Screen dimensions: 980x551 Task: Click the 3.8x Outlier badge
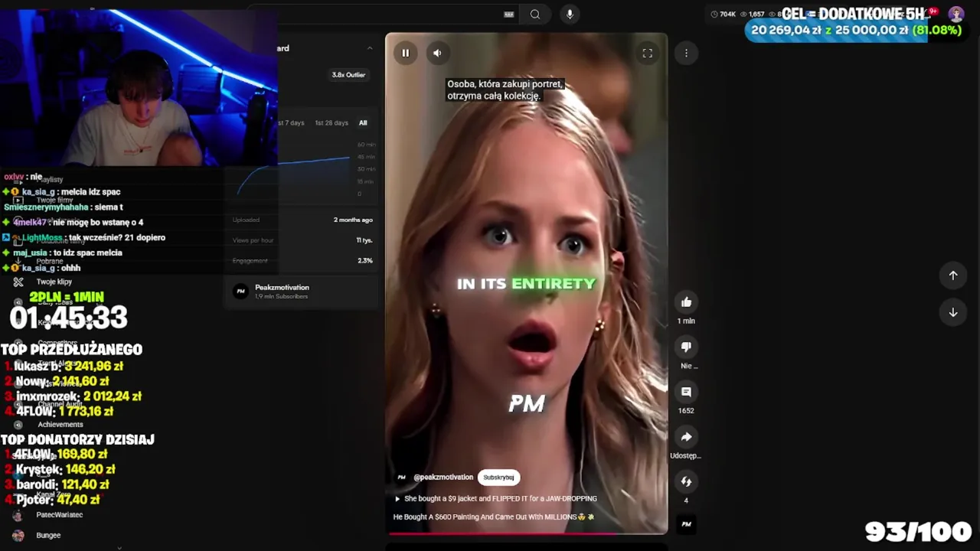[349, 75]
